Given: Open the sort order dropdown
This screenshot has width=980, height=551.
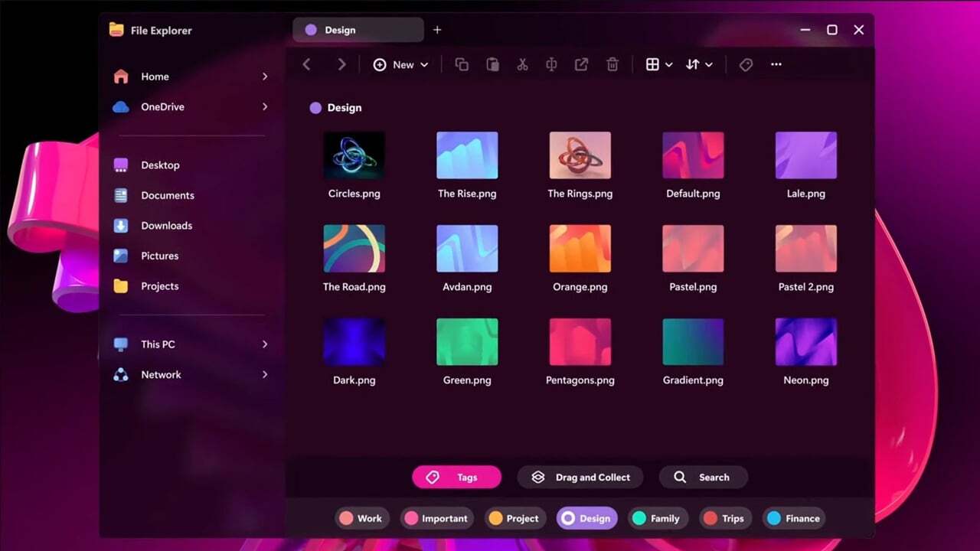Looking at the screenshot, I should tap(699, 64).
